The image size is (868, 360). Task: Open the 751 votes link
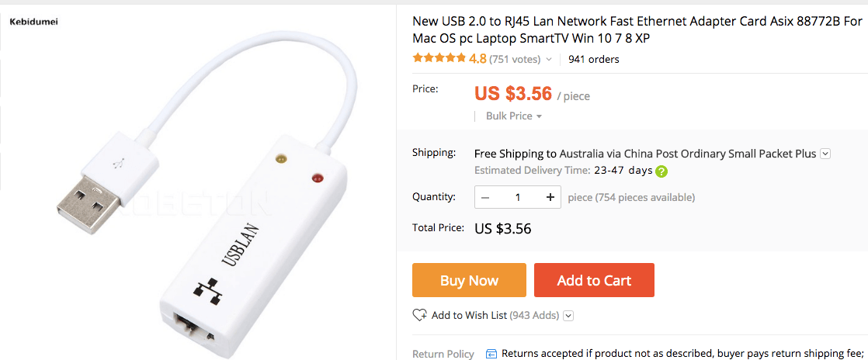coord(515,59)
